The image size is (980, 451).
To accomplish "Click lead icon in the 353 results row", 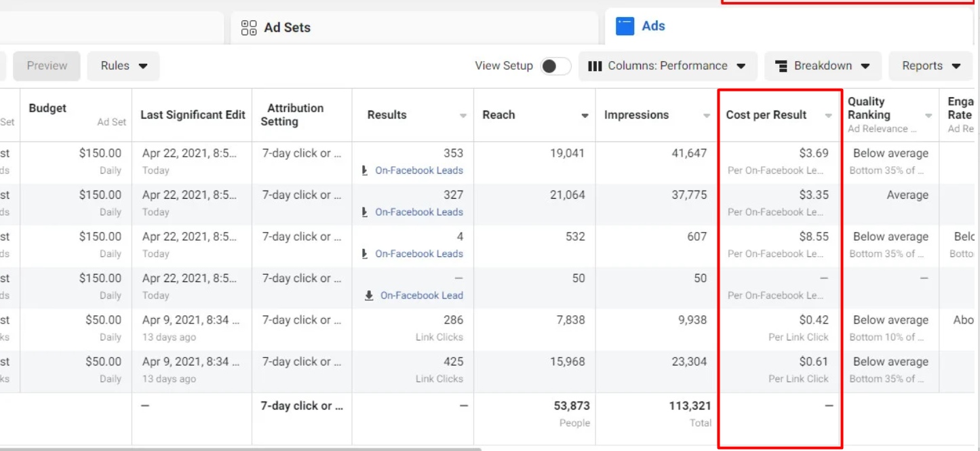I will pyautogui.click(x=365, y=171).
